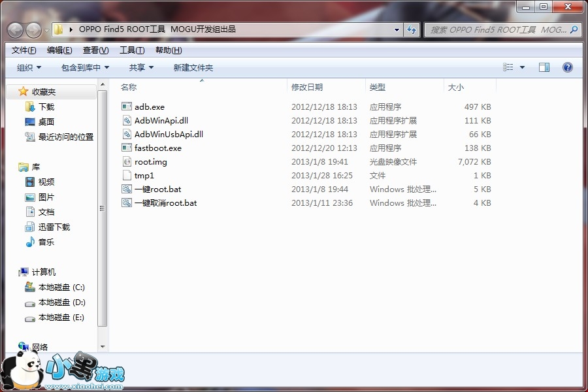Click the search magnifier icon
This screenshot has height=392, width=588.
(x=574, y=29)
